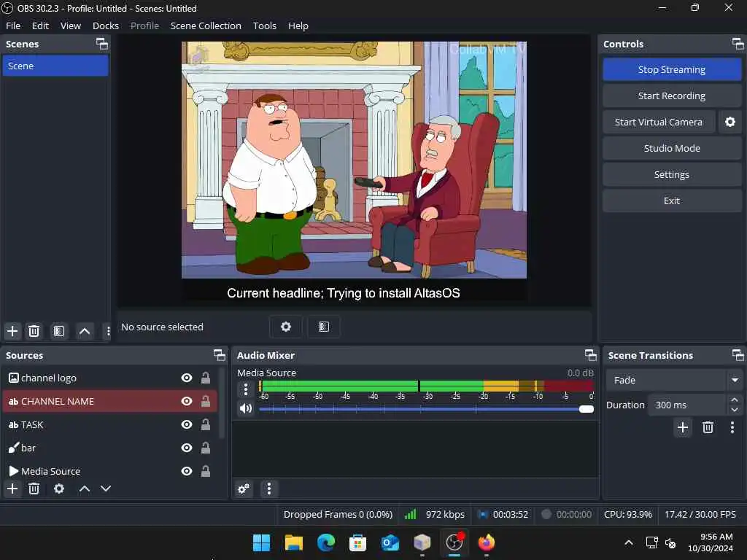
Task: Open the Tools menu
Action: 264,26
